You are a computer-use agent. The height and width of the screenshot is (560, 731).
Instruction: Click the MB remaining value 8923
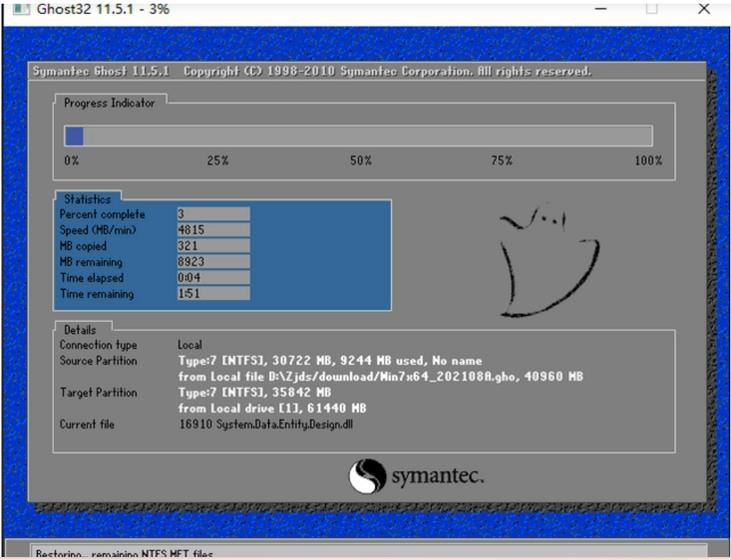pyautogui.click(x=213, y=261)
